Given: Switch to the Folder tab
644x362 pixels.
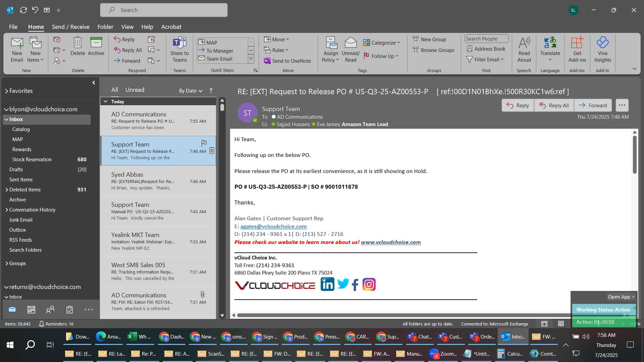Looking at the screenshot, I should (105, 27).
